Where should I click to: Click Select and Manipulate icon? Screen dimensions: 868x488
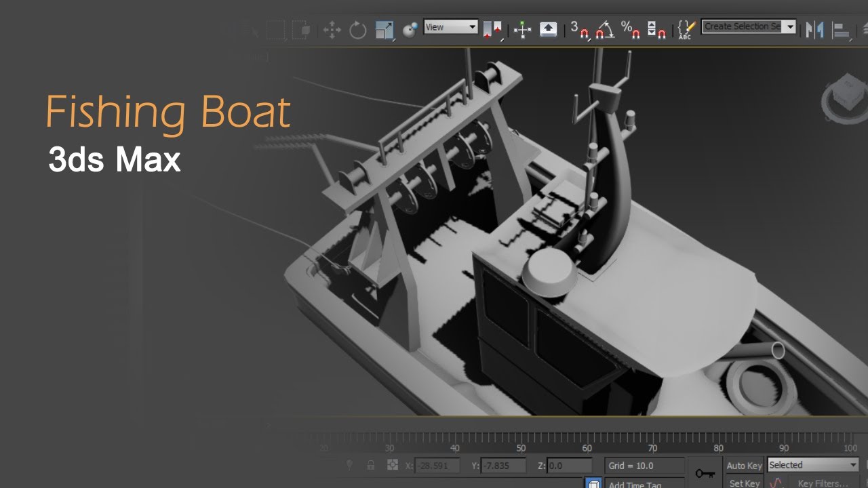tap(522, 30)
